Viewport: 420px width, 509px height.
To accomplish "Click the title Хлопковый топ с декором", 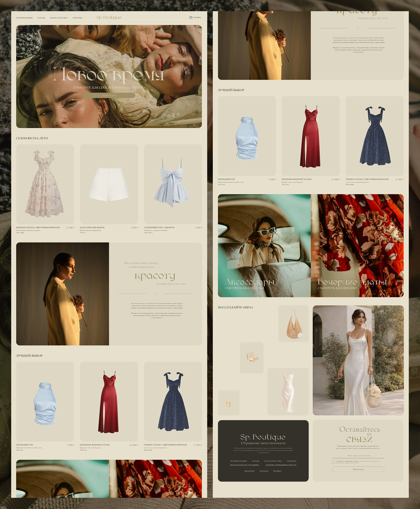I will click(x=159, y=228).
